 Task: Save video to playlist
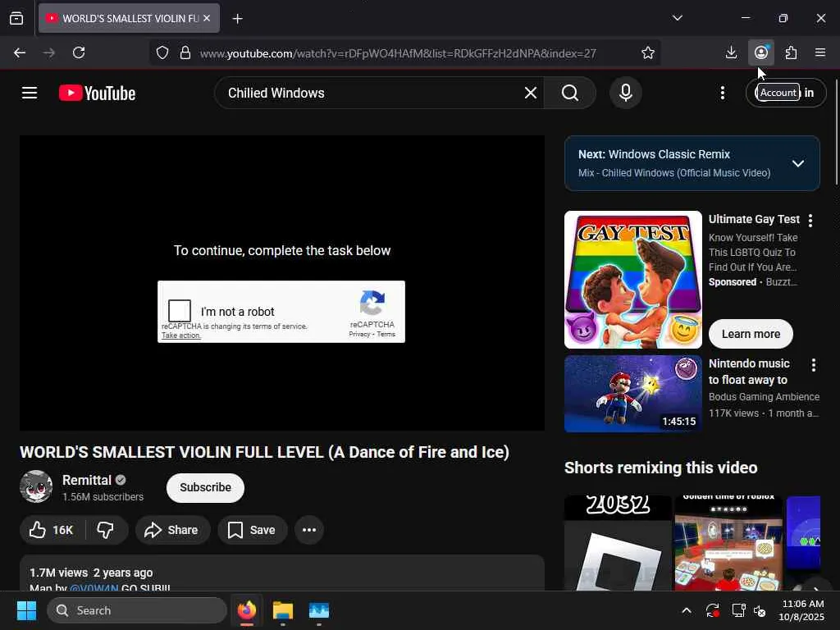coord(252,530)
